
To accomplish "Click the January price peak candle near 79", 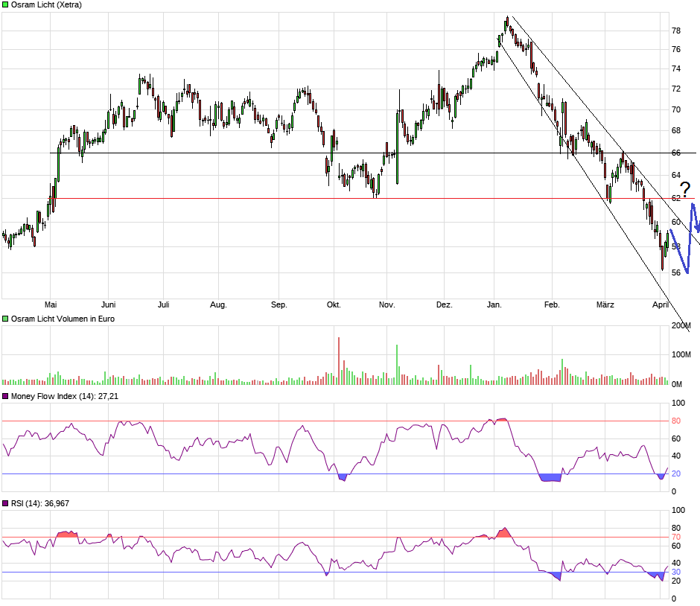I will pos(507,23).
